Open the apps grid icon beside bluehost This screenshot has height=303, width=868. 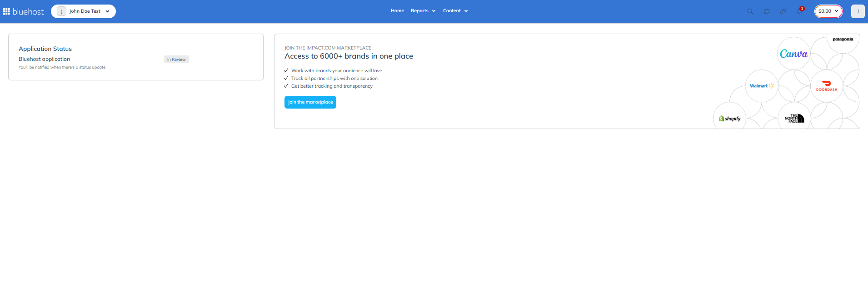(x=6, y=11)
